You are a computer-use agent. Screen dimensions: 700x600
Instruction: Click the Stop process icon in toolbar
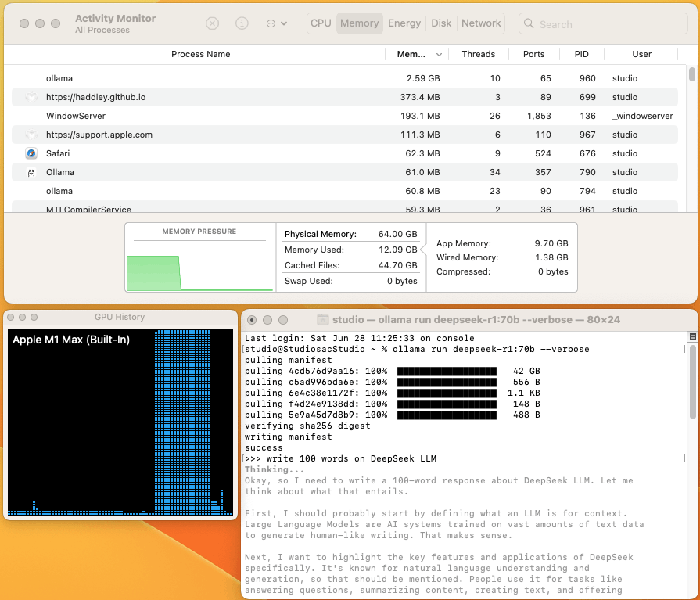click(x=212, y=23)
